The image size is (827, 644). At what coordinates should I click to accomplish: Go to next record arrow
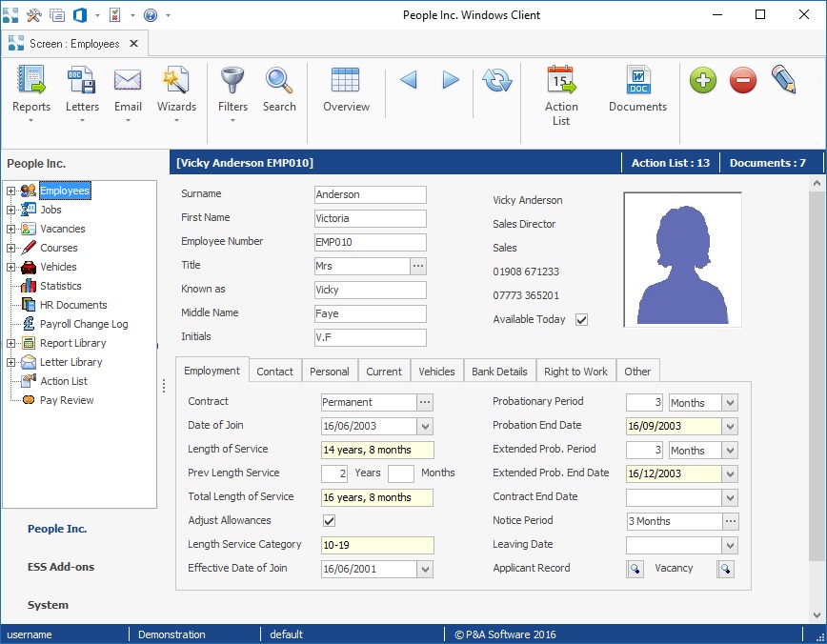coord(451,80)
